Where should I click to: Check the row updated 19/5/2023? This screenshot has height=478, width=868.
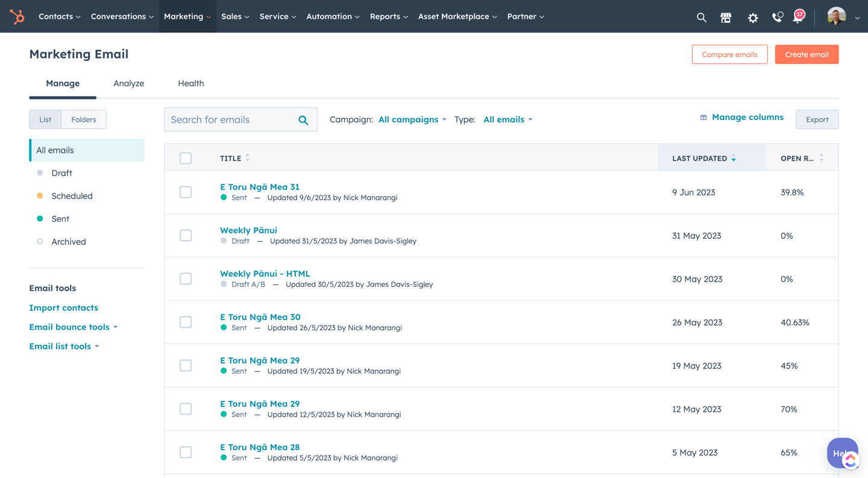186,365
